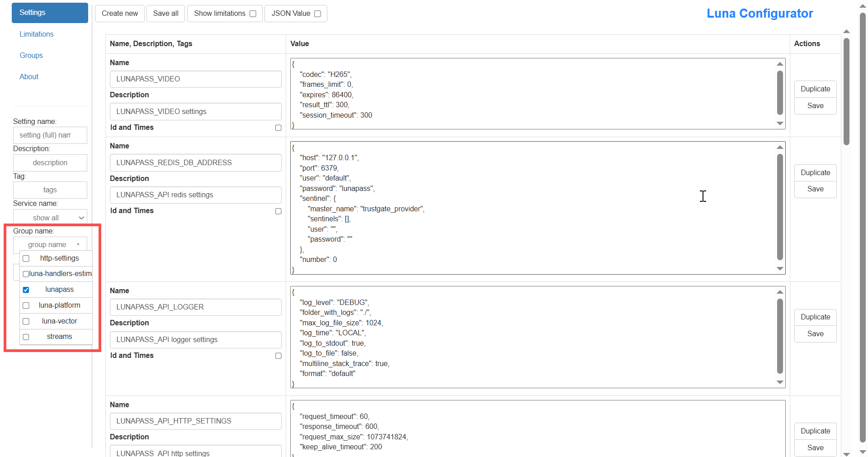868x457 pixels.
Task: Click the tags input field
Action: pos(50,190)
